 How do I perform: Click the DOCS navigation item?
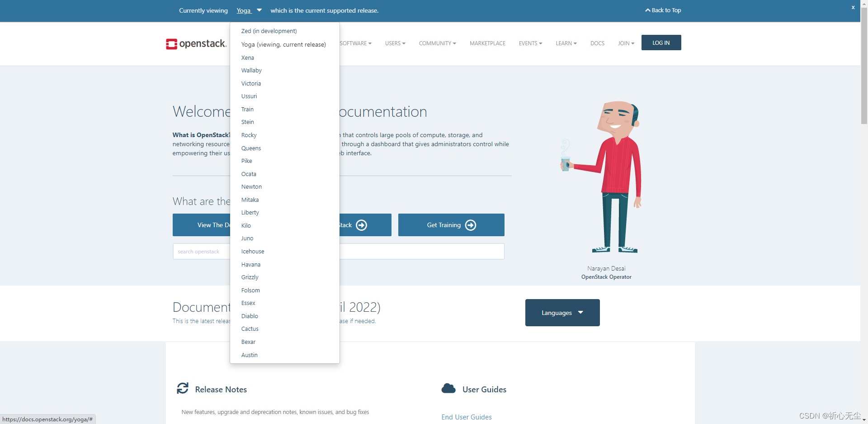[x=597, y=43]
